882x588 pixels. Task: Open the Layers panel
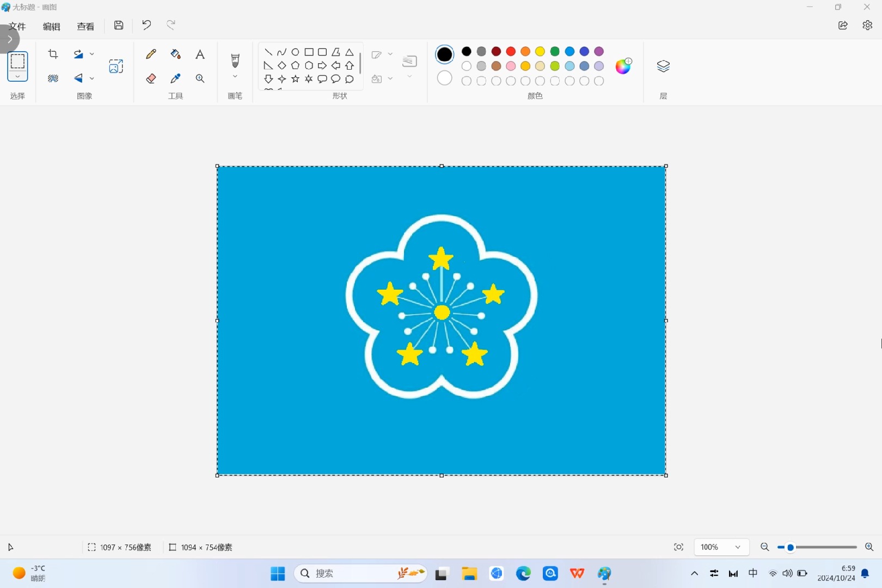click(x=663, y=66)
